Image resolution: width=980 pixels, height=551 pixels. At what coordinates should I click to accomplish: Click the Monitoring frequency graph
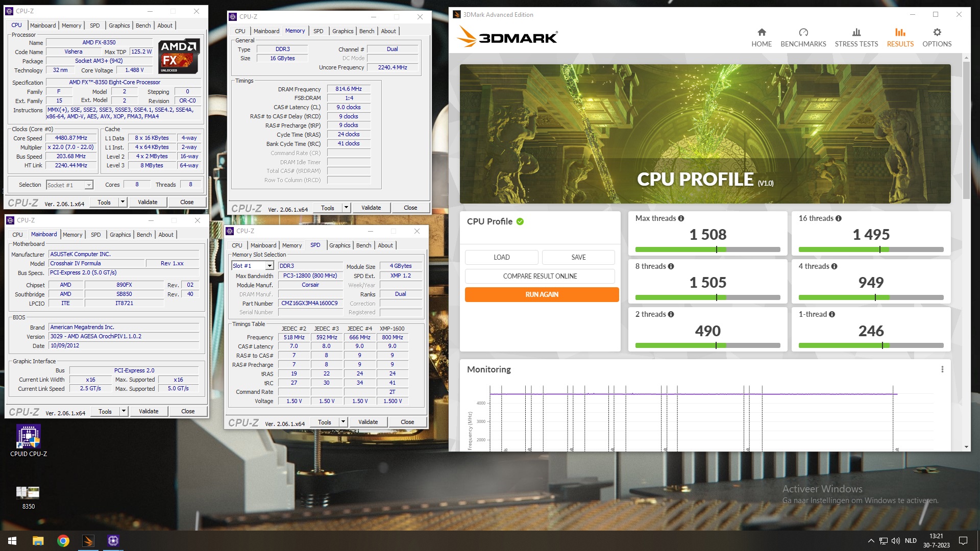(x=704, y=418)
